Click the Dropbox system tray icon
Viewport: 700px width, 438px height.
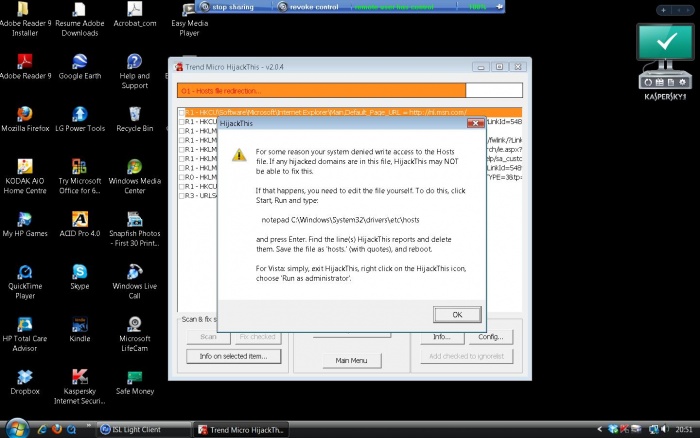613,429
